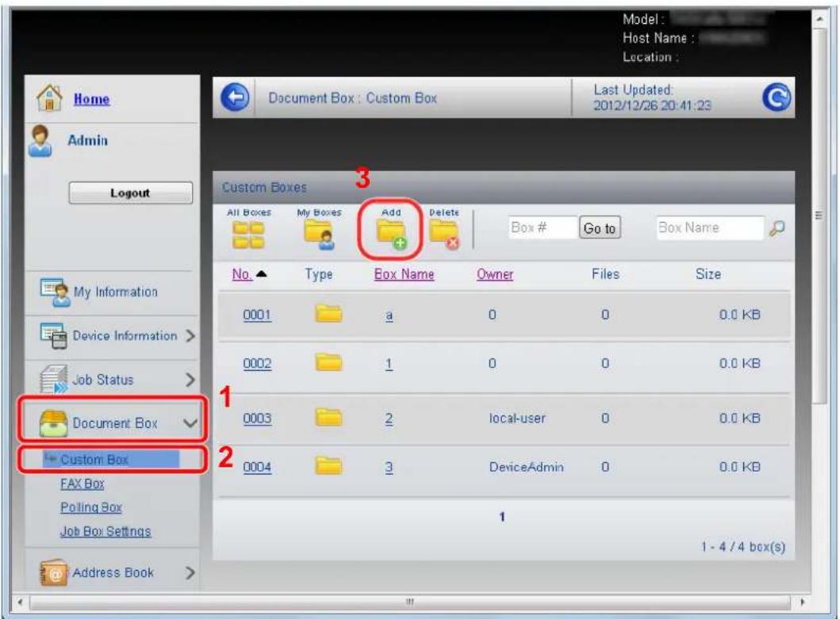Screen dimensions: 840x619
Task: Click folder icon of box 0001
Action: point(328,313)
